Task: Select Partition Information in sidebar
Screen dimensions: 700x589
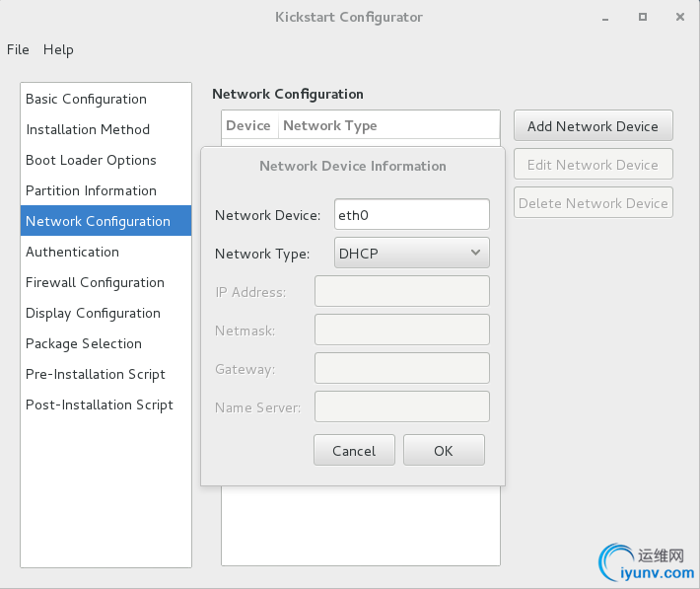Action: click(x=91, y=190)
